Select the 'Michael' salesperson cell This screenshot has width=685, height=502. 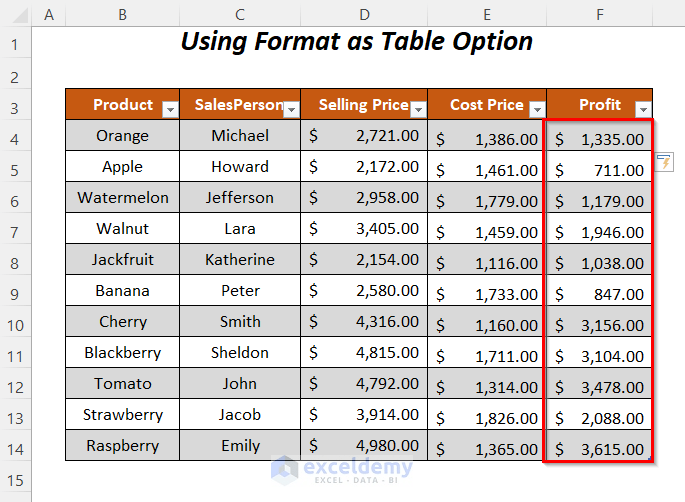240,135
